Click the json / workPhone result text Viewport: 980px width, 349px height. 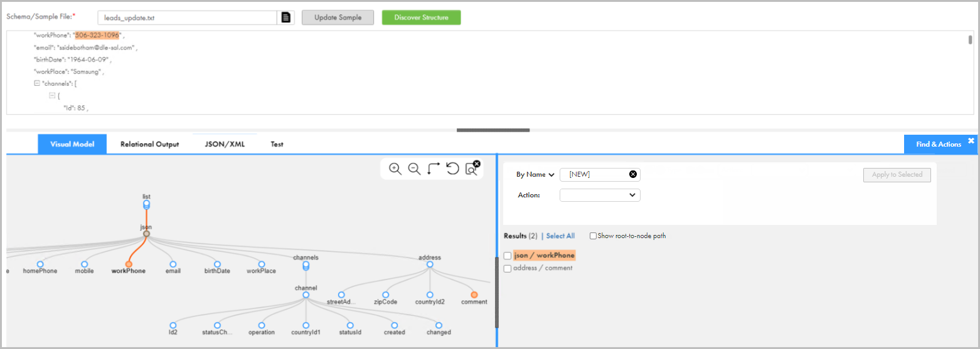click(x=544, y=256)
